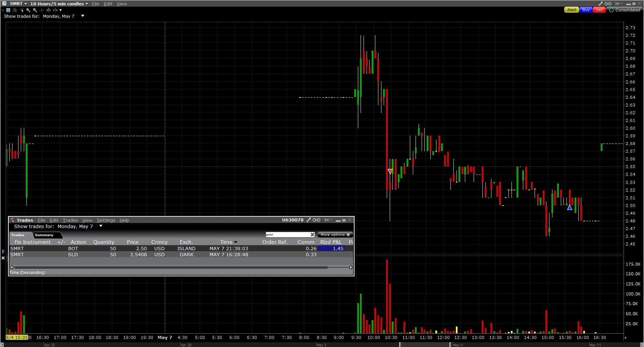Click the Trades window link chain icon

point(316,220)
